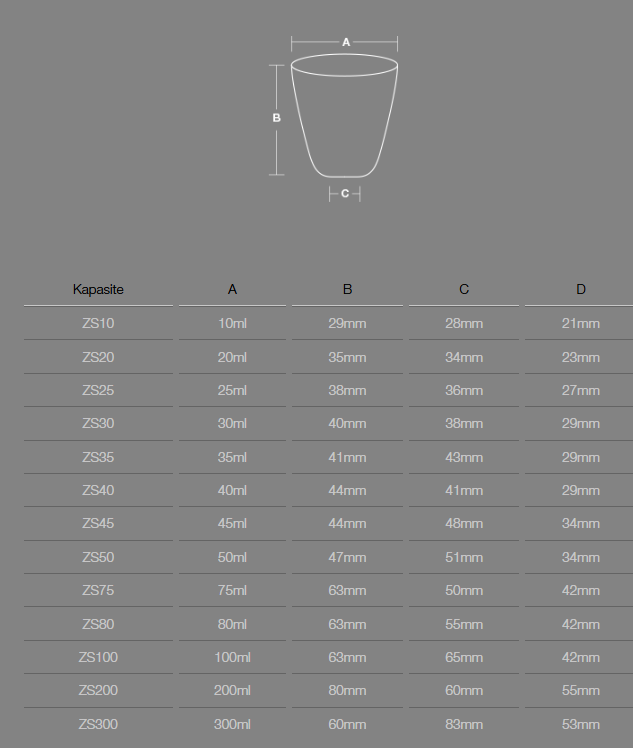This screenshot has height=748, width=633.
Task: Select the ZS25 row label
Action: (98, 390)
